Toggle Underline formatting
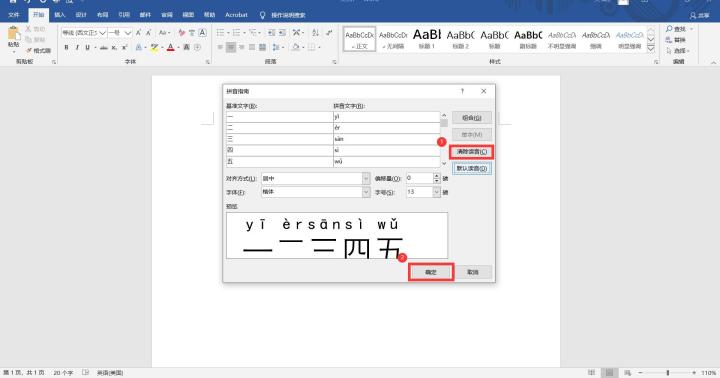720x378 pixels. point(87,47)
